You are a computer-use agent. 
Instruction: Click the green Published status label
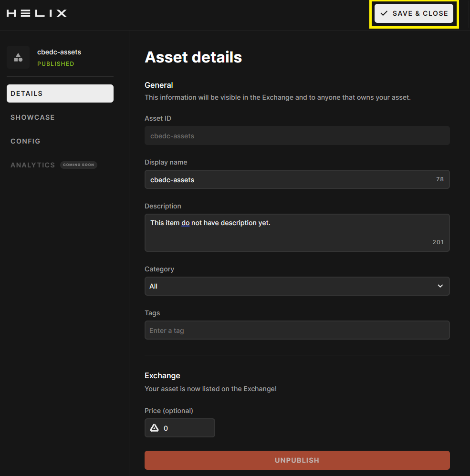[55, 64]
